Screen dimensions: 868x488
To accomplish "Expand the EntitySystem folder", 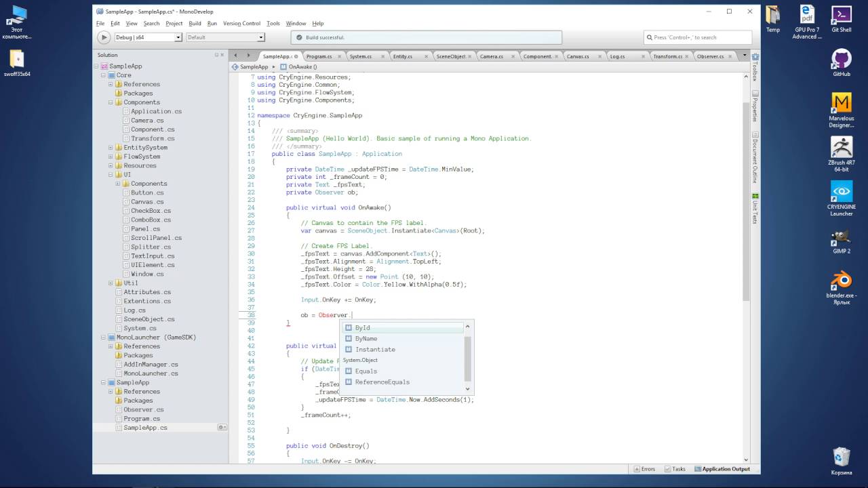I will 111,148.
